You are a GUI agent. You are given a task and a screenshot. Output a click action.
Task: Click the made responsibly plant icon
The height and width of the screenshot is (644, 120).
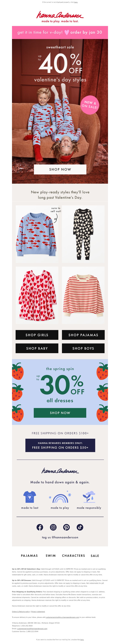pyautogui.click(x=89, y=497)
